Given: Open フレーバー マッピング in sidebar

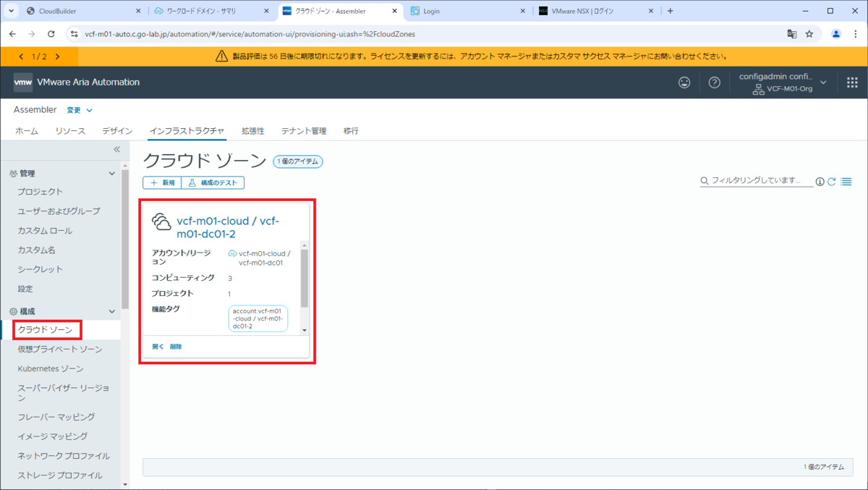Looking at the screenshot, I should coord(56,417).
